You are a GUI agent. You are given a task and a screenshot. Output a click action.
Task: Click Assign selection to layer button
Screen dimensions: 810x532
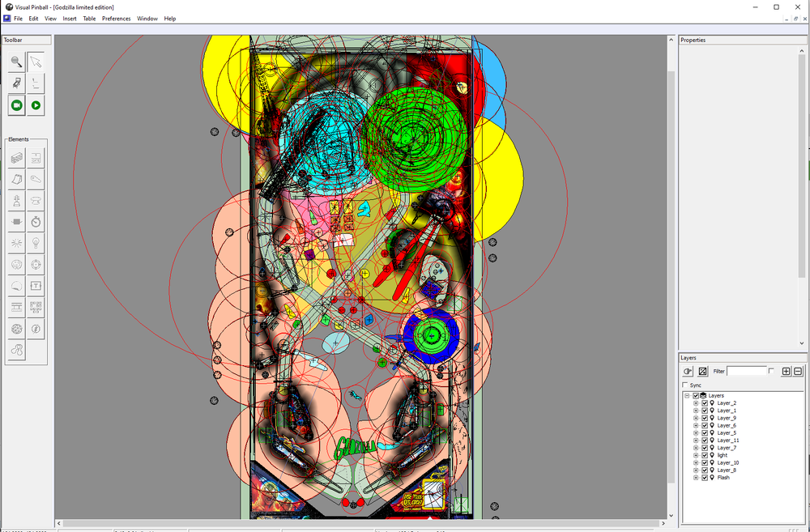[x=688, y=371]
